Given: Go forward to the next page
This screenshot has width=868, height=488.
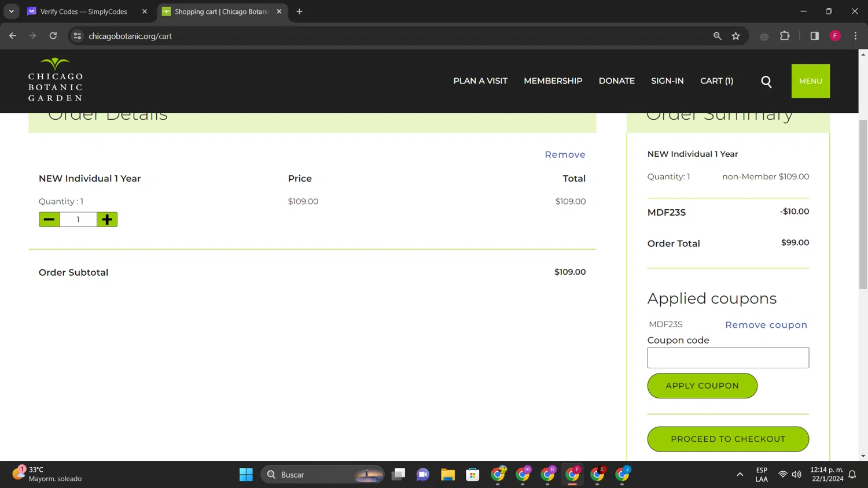Looking at the screenshot, I should [x=32, y=36].
